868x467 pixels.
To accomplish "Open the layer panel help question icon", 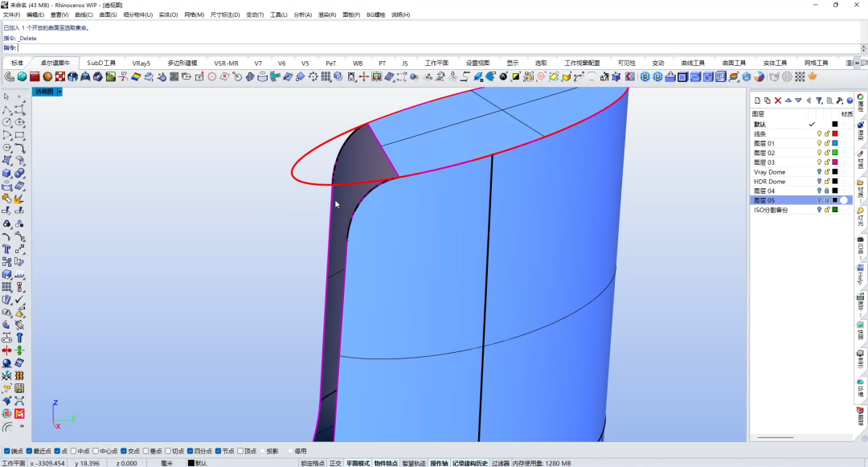I will (850, 100).
